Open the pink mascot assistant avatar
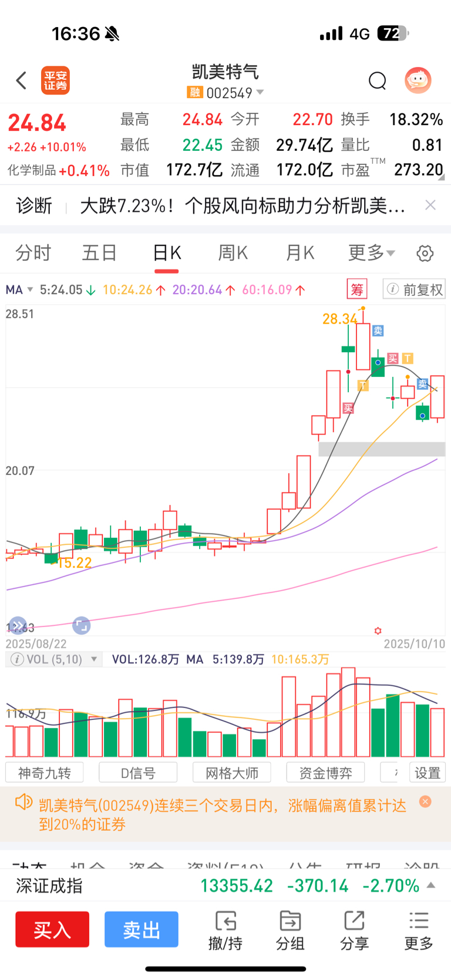 click(x=418, y=80)
